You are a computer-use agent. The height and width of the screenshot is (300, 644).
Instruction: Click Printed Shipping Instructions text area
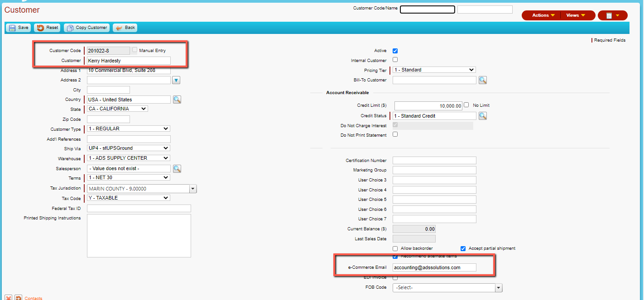(x=139, y=236)
